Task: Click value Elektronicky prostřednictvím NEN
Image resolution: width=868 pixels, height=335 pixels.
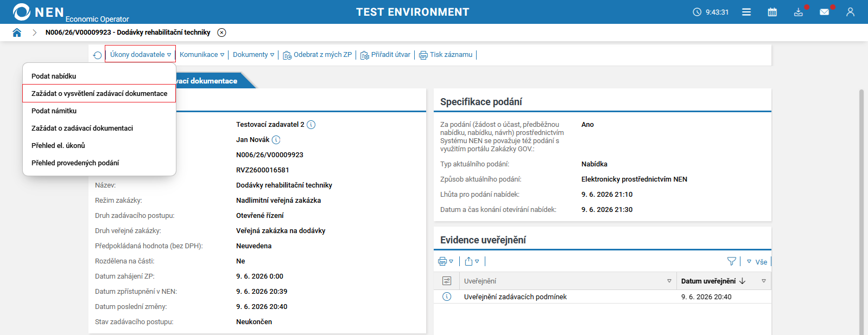Action: click(x=634, y=179)
